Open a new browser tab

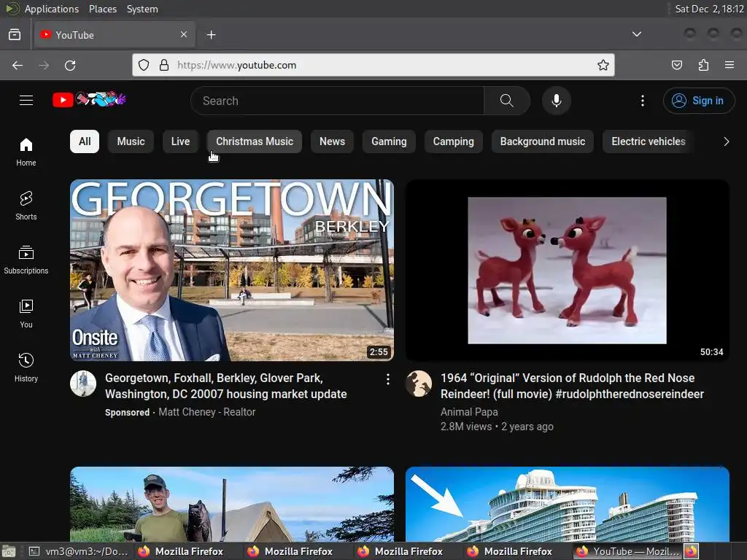pyautogui.click(x=211, y=35)
